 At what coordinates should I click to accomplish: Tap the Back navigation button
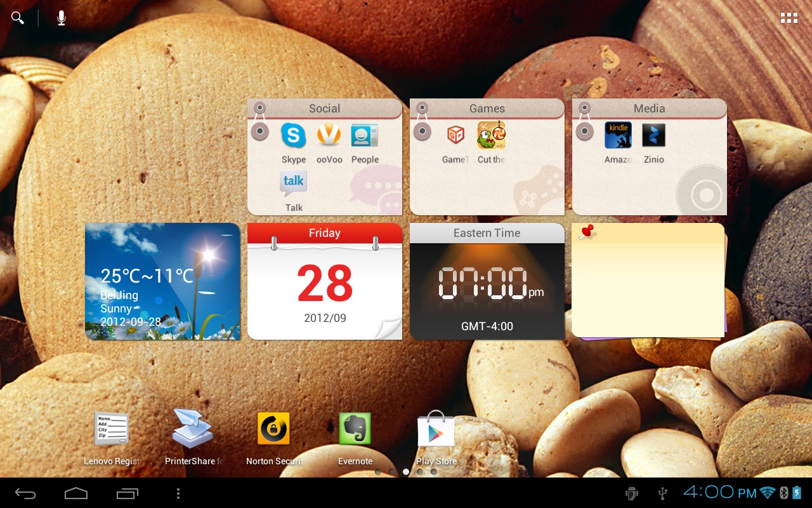[x=25, y=493]
